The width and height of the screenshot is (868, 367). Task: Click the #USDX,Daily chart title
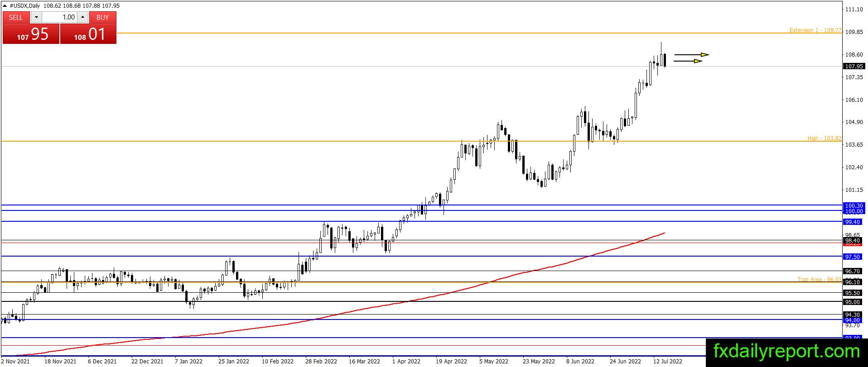(x=25, y=5)
